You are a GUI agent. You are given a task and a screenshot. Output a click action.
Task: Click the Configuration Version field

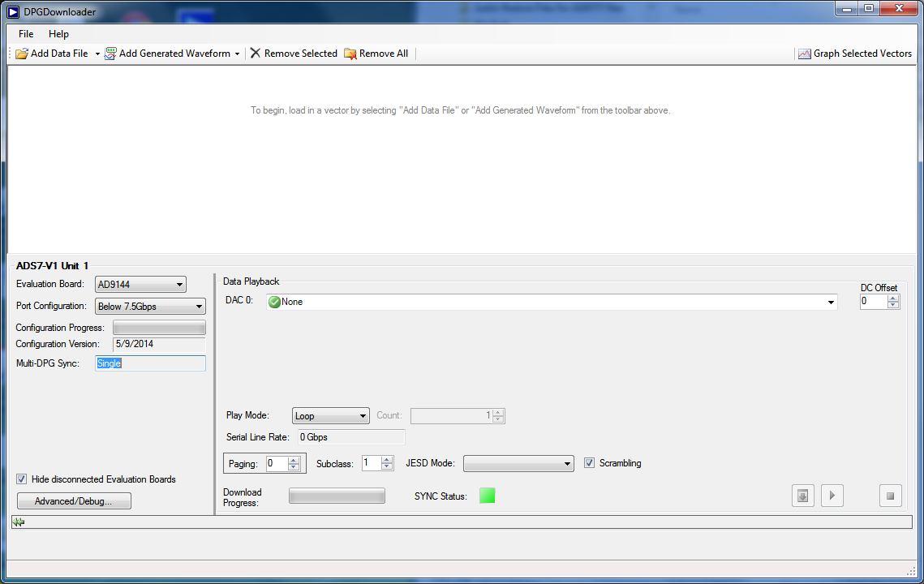(x=159, y=344)
